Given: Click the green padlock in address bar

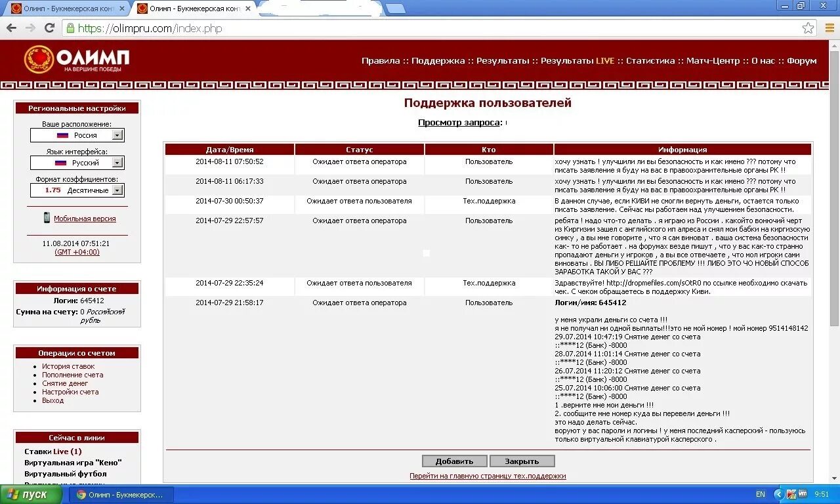Looking at the screenshot, I should click(70, 28).
